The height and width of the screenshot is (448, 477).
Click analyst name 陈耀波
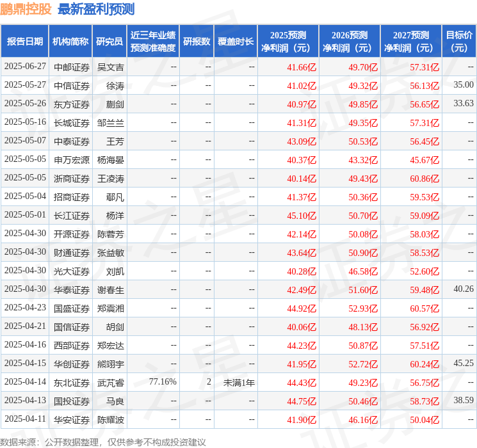[110, 420]
